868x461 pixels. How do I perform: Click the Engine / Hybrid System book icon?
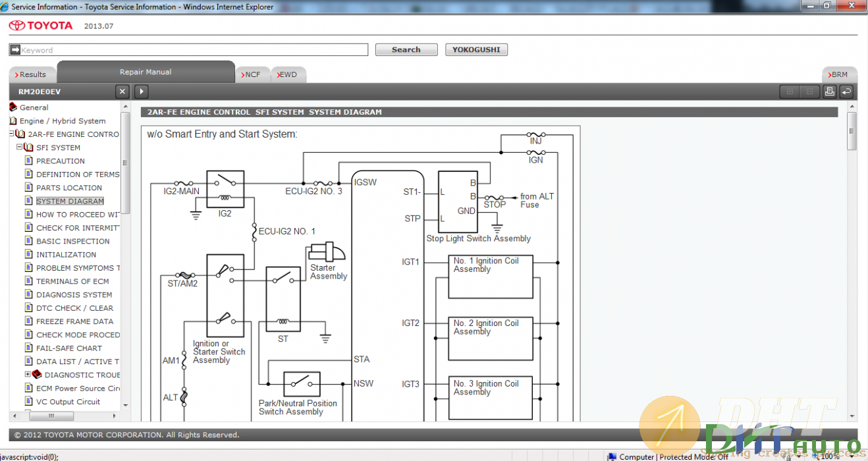[x=13, y=121]
